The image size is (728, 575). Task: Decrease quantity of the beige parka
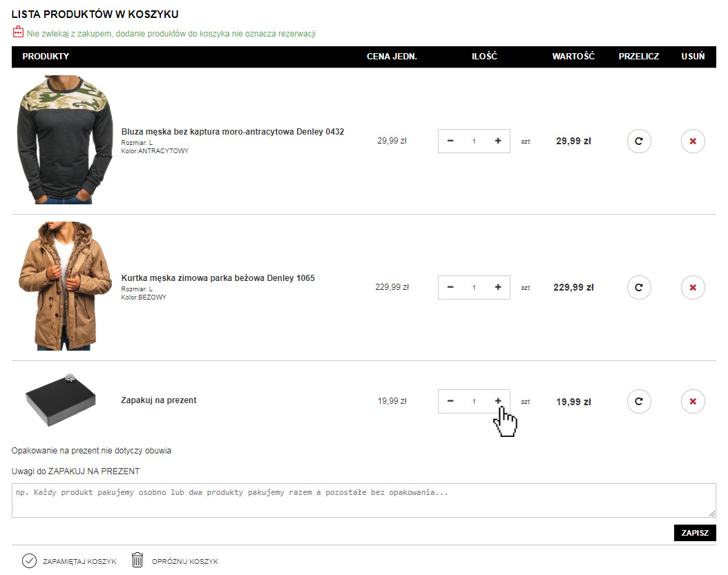pos(450,287)
